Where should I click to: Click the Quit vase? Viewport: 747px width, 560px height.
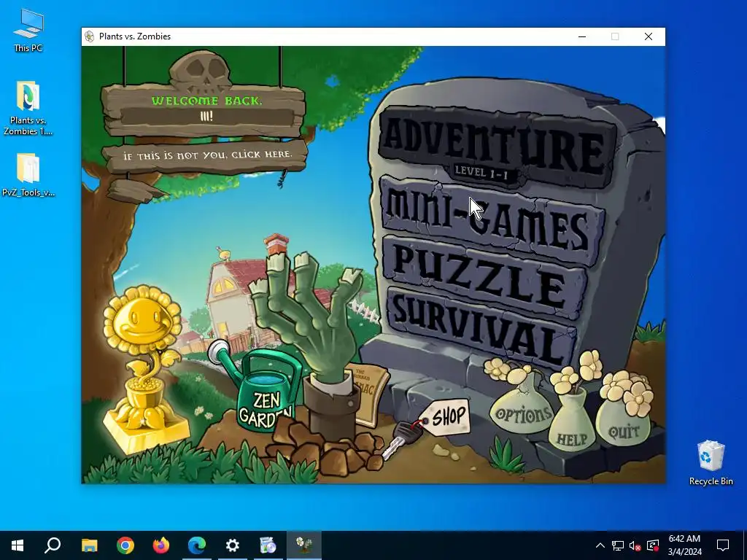(x=623, y=421)
